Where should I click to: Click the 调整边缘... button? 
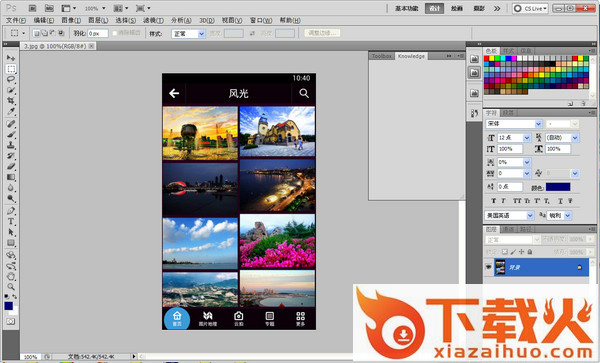(322, 33)
